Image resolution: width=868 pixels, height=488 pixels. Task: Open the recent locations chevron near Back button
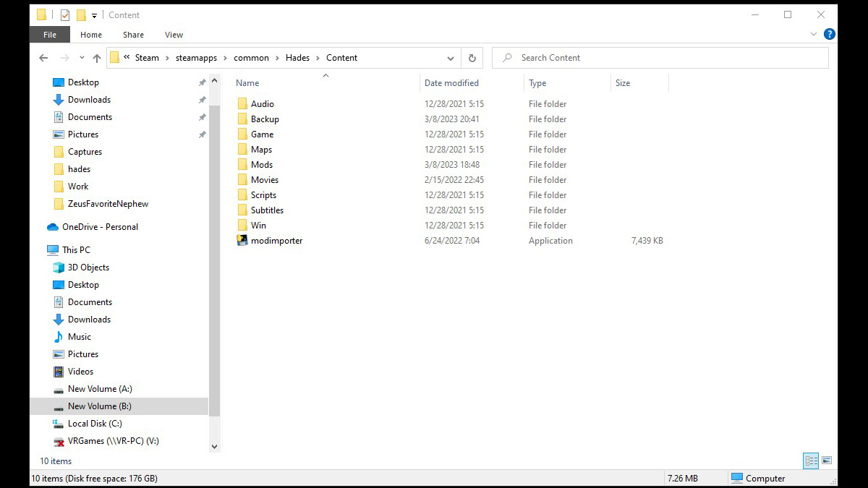click(81, 58)
